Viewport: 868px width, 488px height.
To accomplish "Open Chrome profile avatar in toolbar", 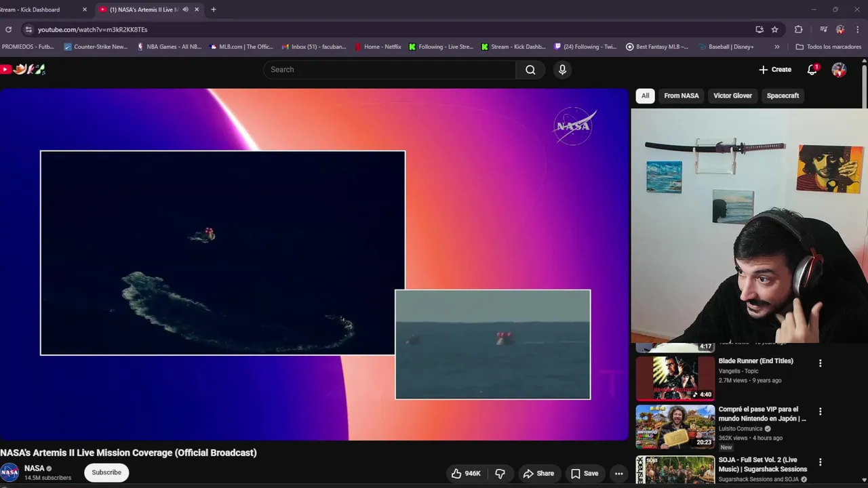I will pos(840,30).
